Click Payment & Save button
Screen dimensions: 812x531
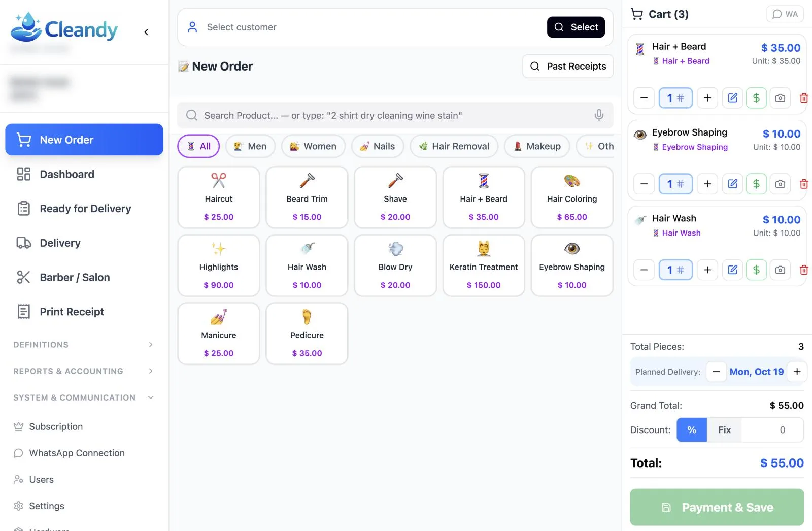pyautogui.click(x=717, y=507)
